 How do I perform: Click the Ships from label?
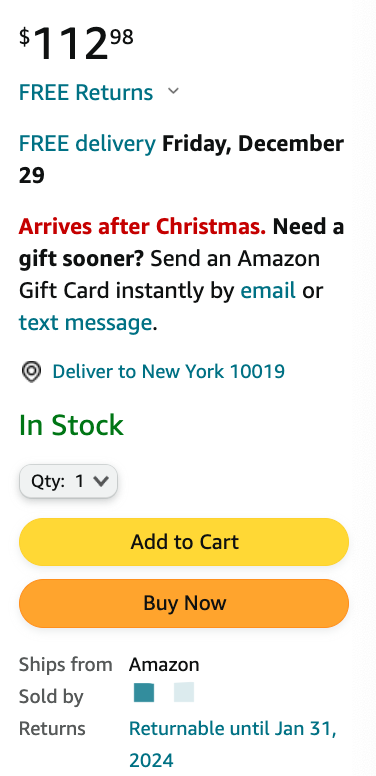click(65, 665)
